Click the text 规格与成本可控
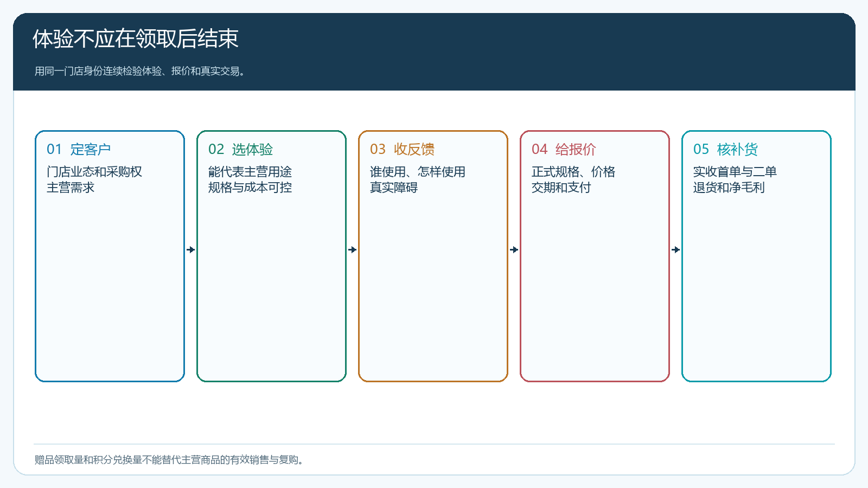Viewport: 868px width, 488px height. point(250,188)
